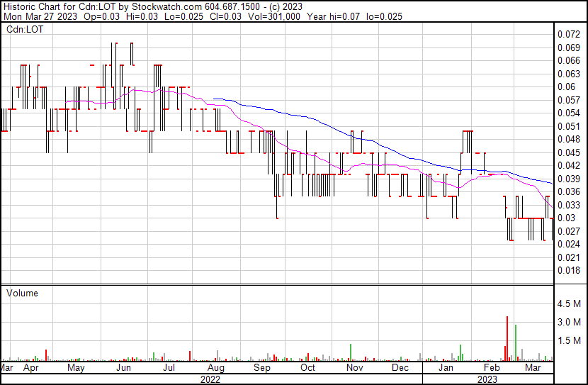Click the 2023 year label
Image resolution: width=588 pixels, height=385 pixels.
[487, 379]
